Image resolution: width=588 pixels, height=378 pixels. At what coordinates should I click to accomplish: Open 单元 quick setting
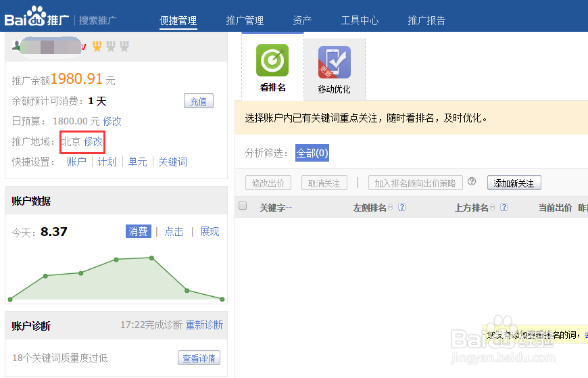pyautogui.click(x=138, y=162)
